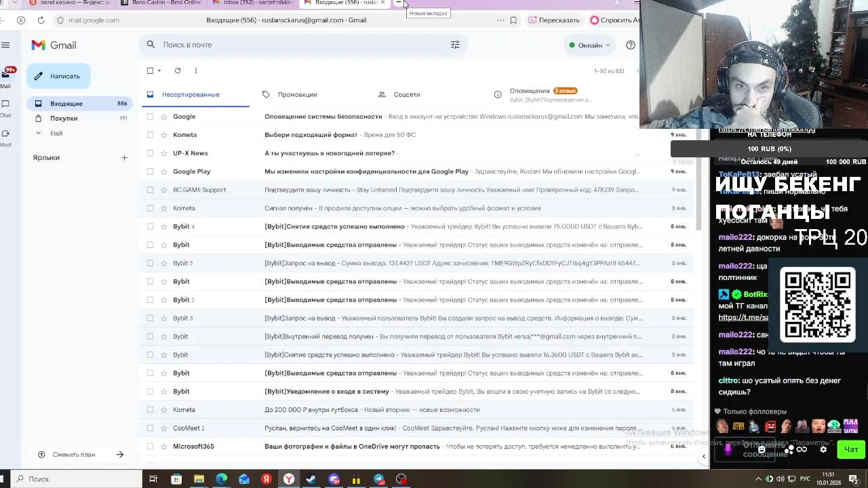Viewport: 868px width, 488px height.
Task: Switch to the Соцсети tab
Action: click(x=407, y=95)
